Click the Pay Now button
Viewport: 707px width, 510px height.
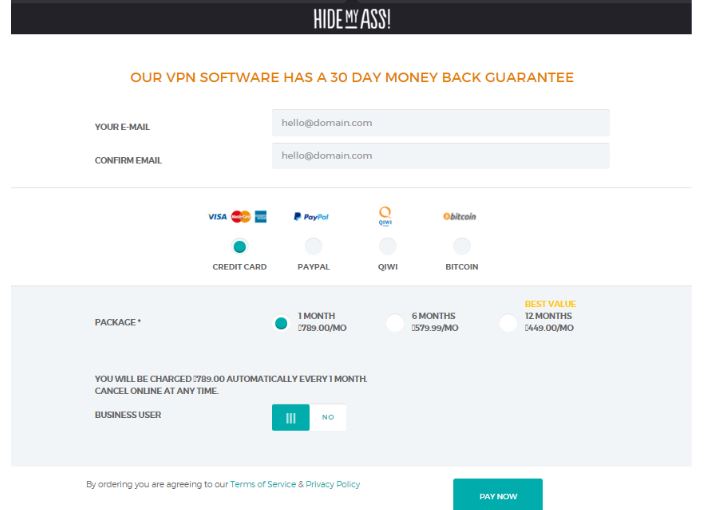(498, 495)
